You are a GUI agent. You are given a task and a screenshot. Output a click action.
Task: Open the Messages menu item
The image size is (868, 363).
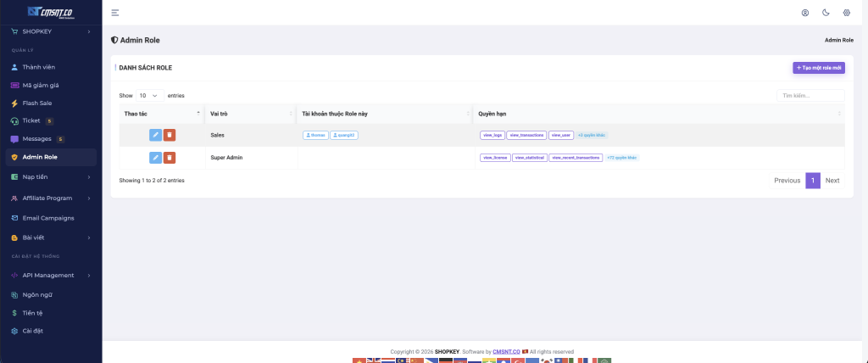tap(36, 138)
